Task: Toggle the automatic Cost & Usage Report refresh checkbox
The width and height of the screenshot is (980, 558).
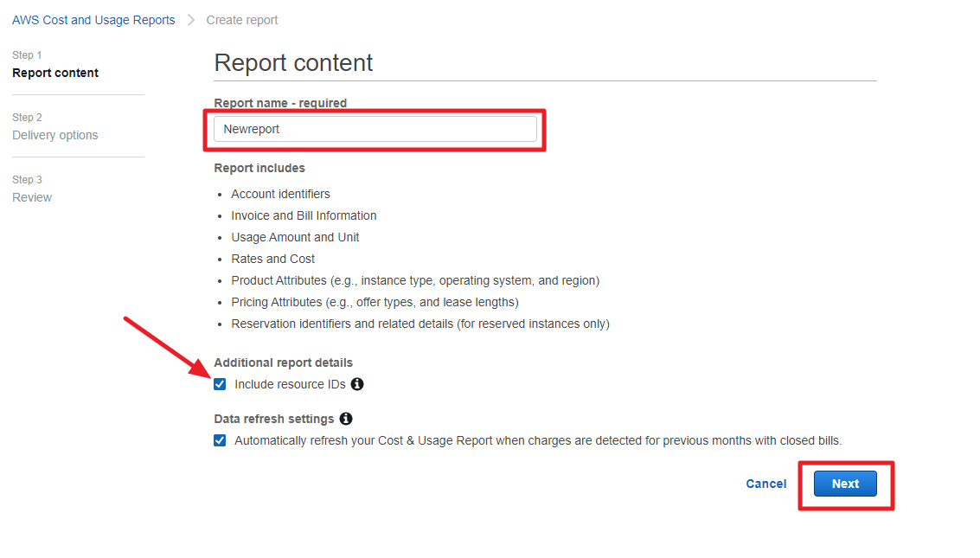Action: point(220,440)
